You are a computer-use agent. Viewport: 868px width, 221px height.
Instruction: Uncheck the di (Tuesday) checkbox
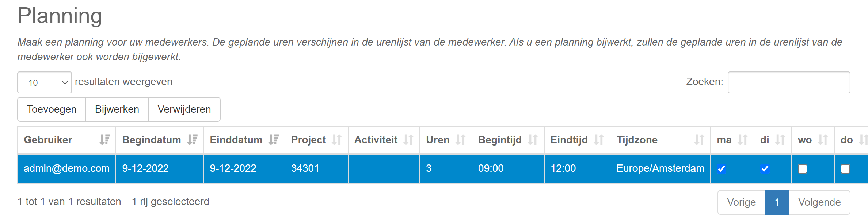[765, 169]
